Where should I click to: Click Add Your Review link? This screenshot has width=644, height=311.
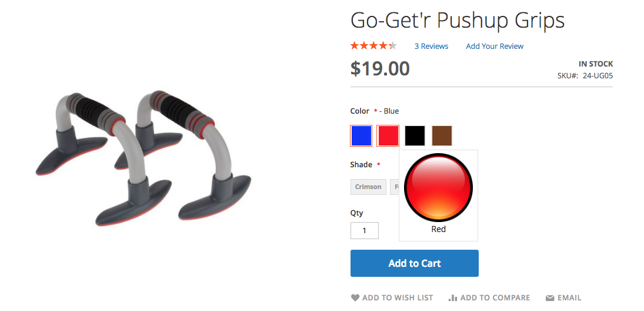[x=495, y=47]
